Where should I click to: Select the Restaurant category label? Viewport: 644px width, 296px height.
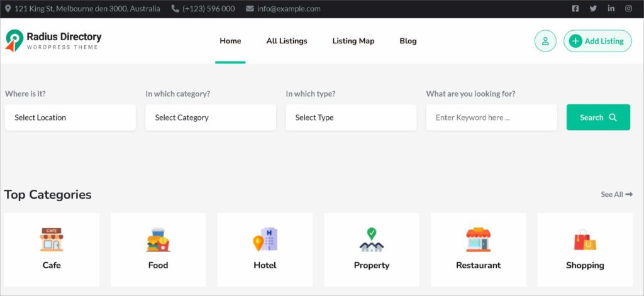pos(479,265)
